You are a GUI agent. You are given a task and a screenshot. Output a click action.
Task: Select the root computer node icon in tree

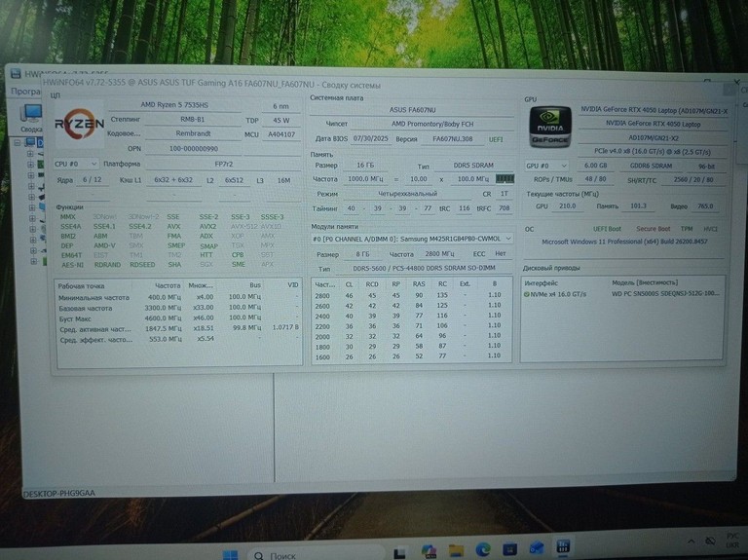click(x=31, y=142)
